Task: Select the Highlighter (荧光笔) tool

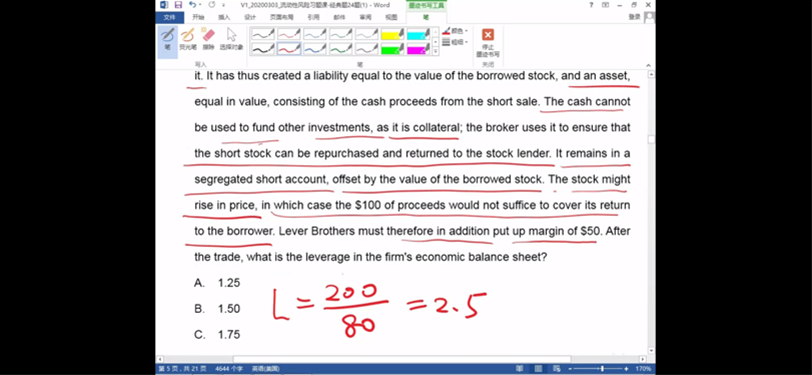Action: click(187, 39)
